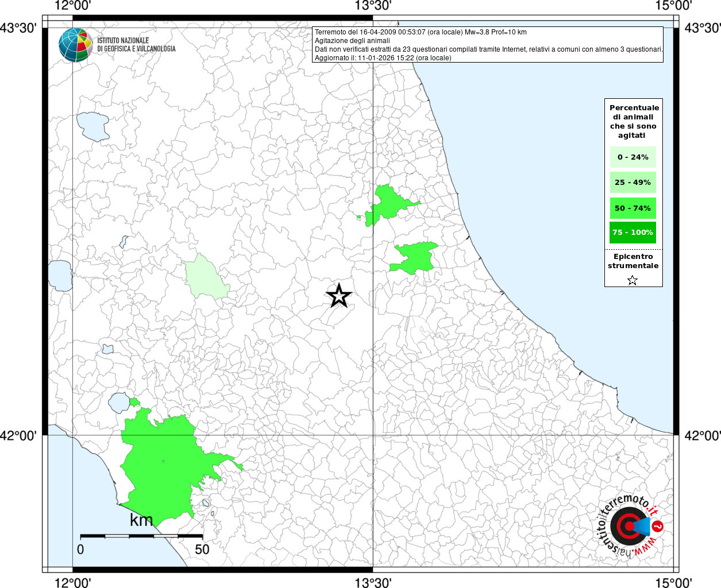Image resolution: width=721 pixels, height=588 pixels.
Task: Click the small lake beside Rome area
Action: pyautogui.click(x=119, y=403)
